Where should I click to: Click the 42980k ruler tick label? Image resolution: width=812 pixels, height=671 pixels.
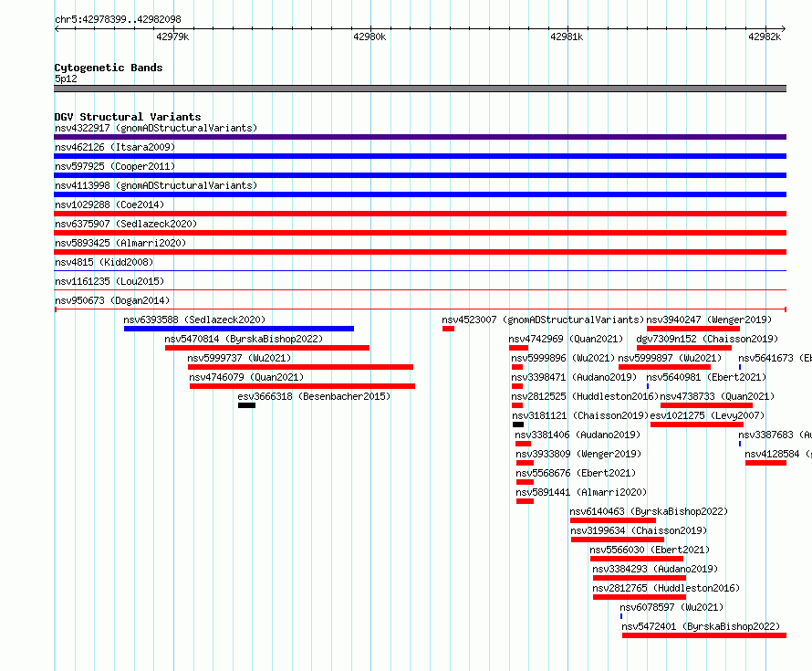370,37
